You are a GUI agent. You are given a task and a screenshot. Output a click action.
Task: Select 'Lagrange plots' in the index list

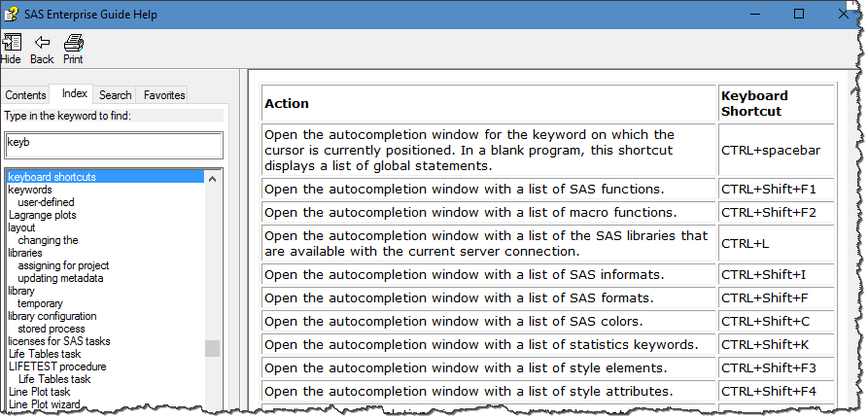click(x=42, y=215)
